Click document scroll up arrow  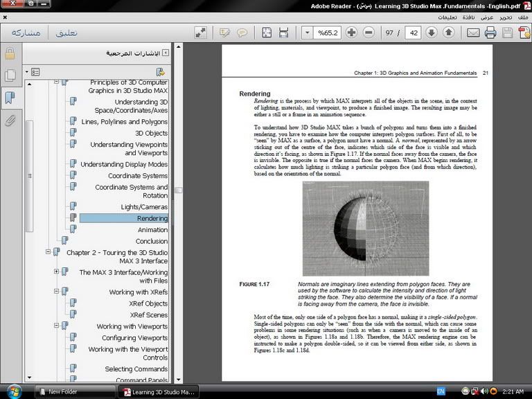[179, 46]
